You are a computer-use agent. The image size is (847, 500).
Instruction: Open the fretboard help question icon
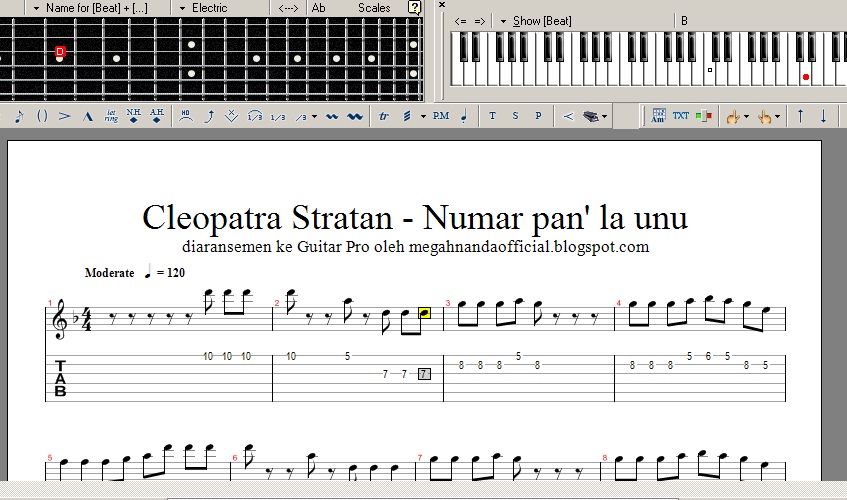pos(414,8)
